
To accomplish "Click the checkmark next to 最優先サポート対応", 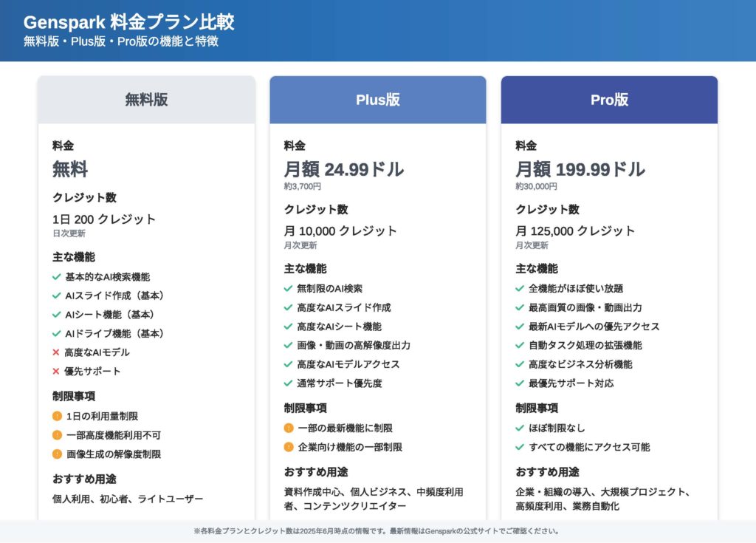I will coord(520,383).
